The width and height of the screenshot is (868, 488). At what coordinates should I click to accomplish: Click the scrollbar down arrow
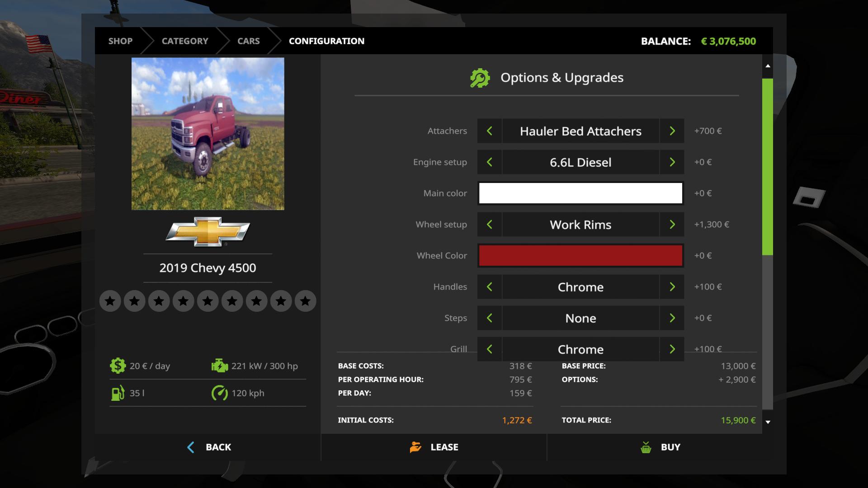click(x=768, y=422)
